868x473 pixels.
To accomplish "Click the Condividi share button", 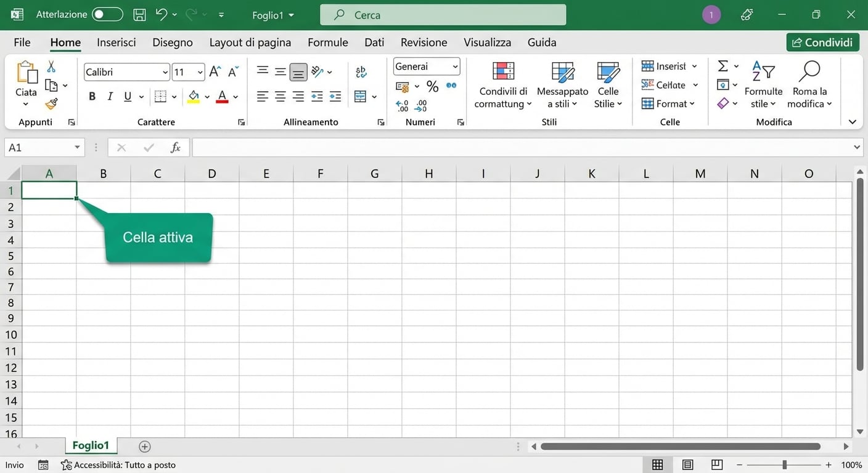I will 823,42.
